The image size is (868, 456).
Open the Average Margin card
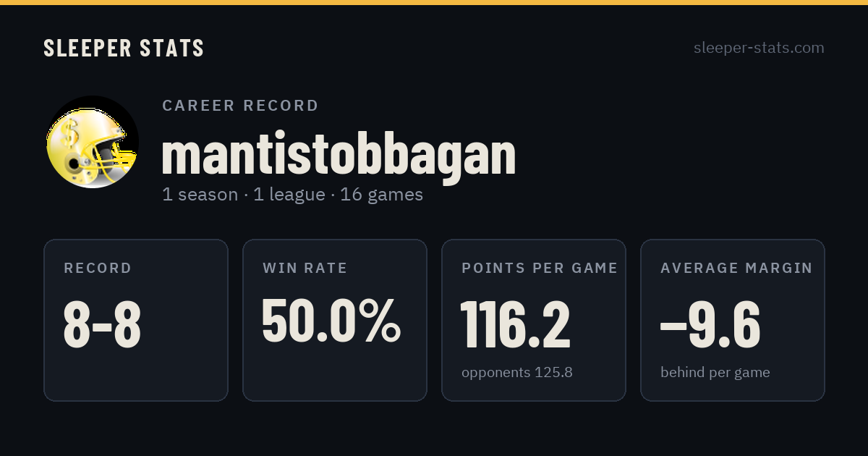point(733,320)
